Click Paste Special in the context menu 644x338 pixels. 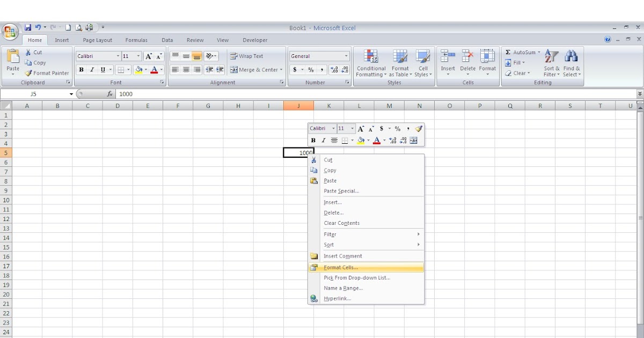[x=341, y=191]
